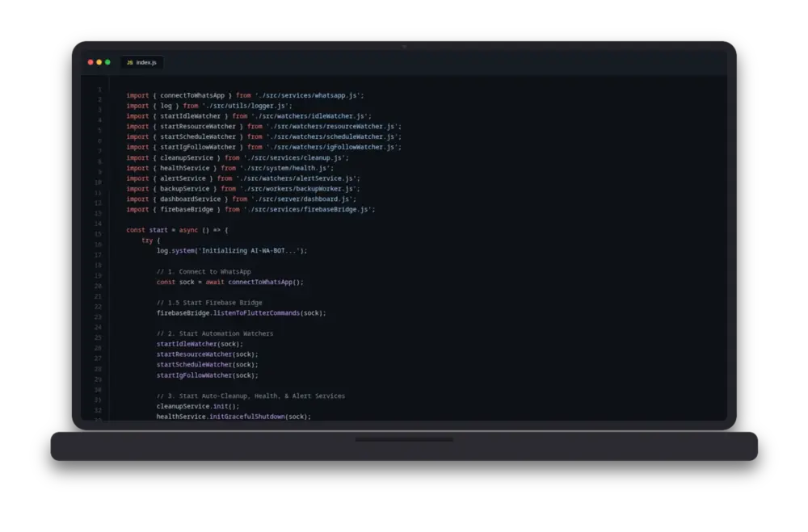Click the comment '// 1. Connect to WhatsApp'
Screen dimensions: 808x532
pyautogui.click(x=204, y=271)
